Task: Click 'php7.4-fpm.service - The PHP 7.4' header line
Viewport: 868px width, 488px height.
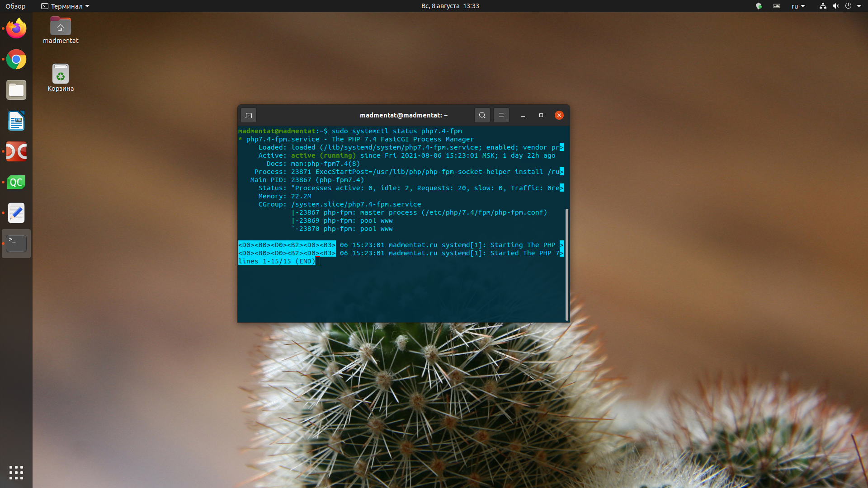Action: 356,139
